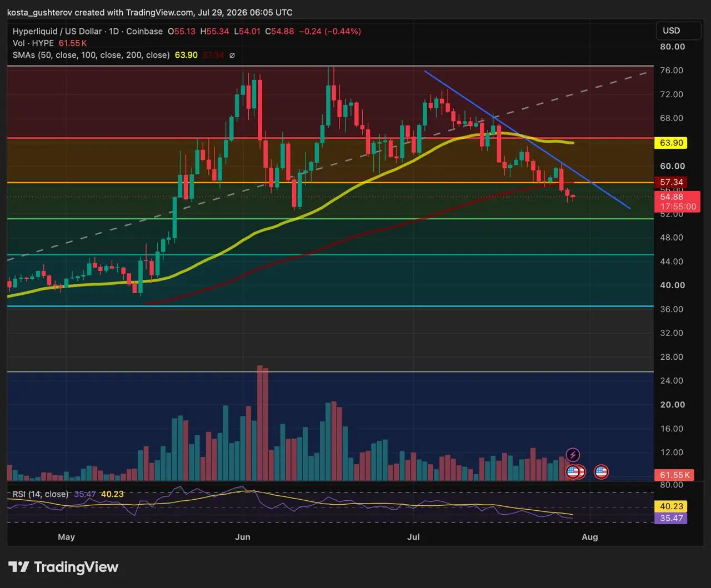The height and width of the screenshot is (588, 711).
Task: Click the yellow 40.23 RSI axis label
Action: coord(672,506)
